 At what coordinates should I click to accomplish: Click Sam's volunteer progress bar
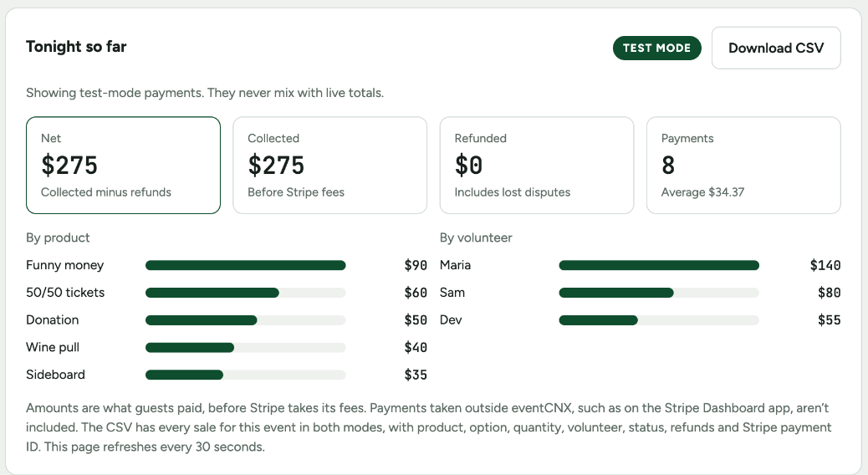(x=659, y=293)
